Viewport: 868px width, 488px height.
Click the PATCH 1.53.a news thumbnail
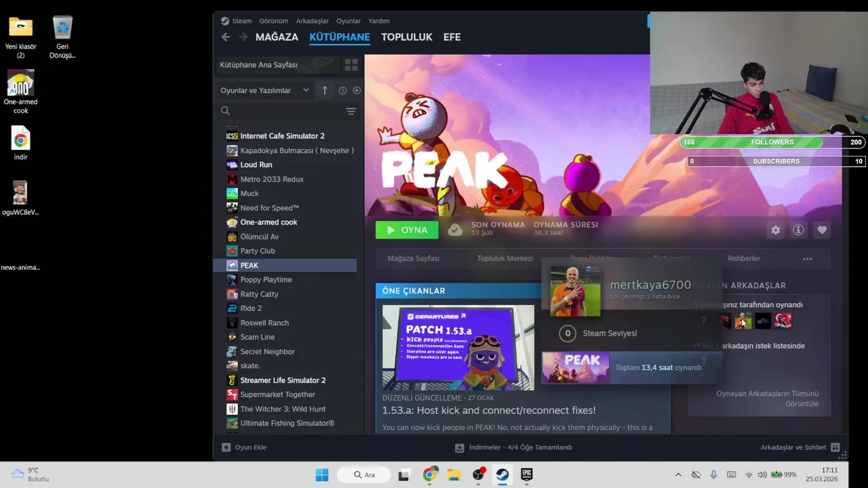[458, 348]
